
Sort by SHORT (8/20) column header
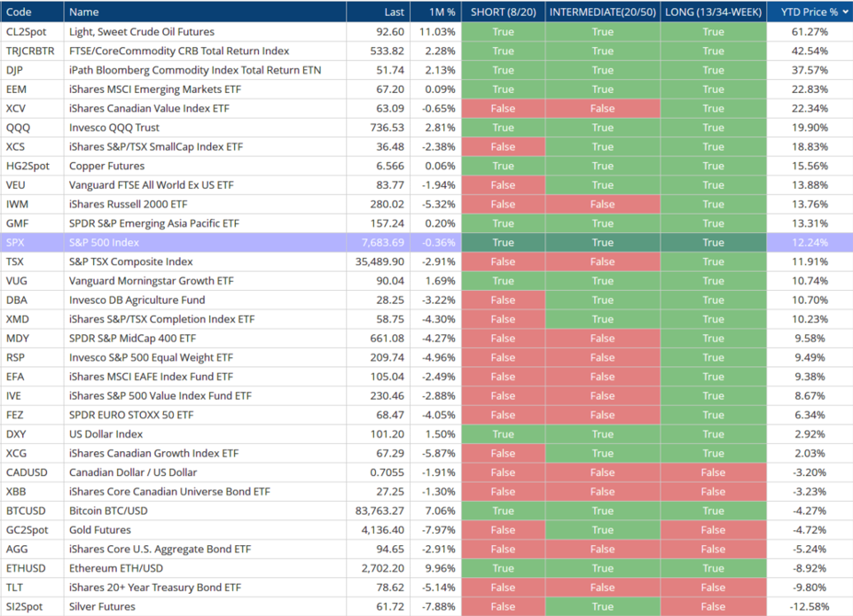pos(504,12)
